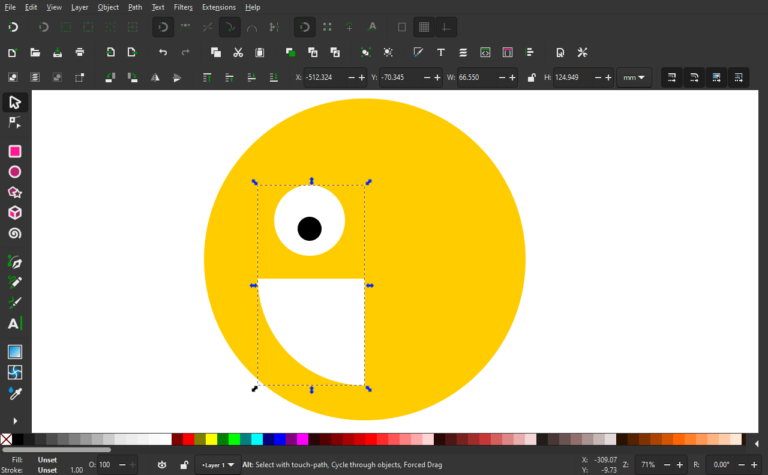The width and height of the screenshot is (768, 475).
Task: Toggle the width/height ratio lock
Action: 531,77
